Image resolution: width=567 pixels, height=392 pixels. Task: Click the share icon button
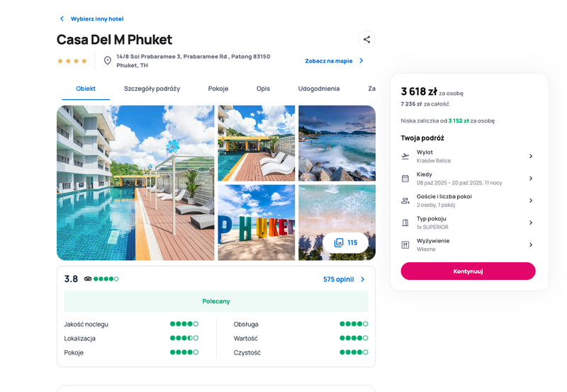tap(366, 40)
